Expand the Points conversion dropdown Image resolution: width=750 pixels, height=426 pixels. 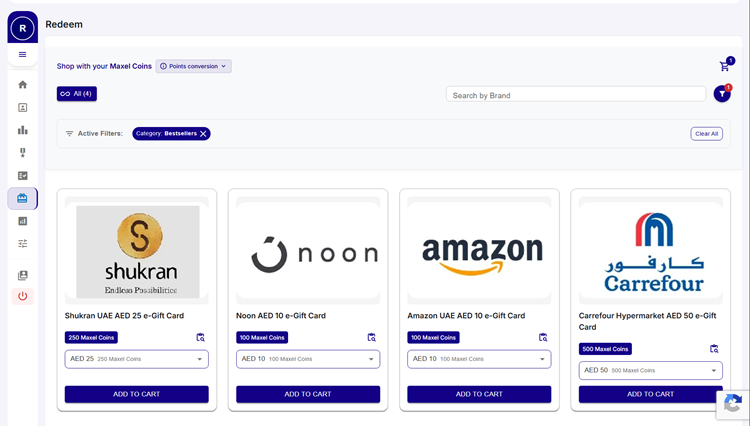coord(193,66)
